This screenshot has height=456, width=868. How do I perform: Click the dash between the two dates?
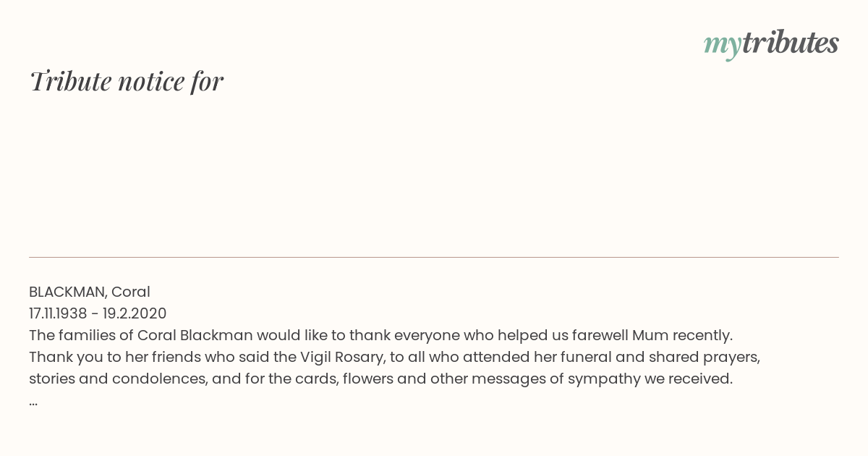(x=95, y=313)
